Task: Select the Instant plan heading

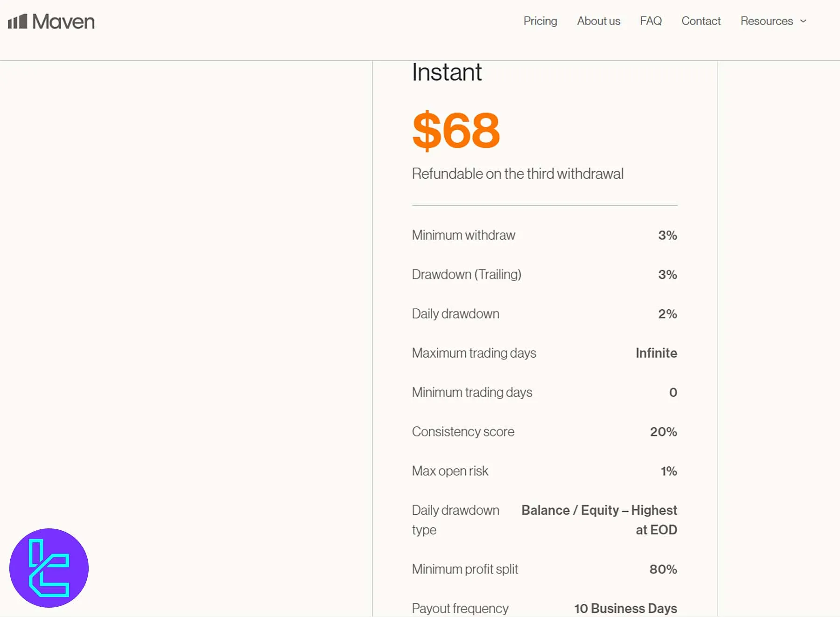Action: point(447,72)
